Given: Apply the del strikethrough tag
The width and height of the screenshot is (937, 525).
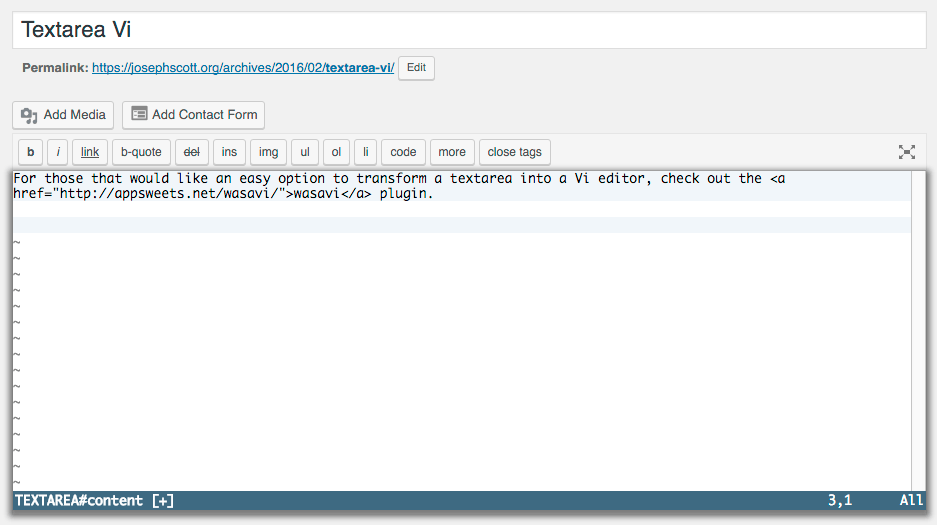Looking at the screenshot, I should point(192,152).
